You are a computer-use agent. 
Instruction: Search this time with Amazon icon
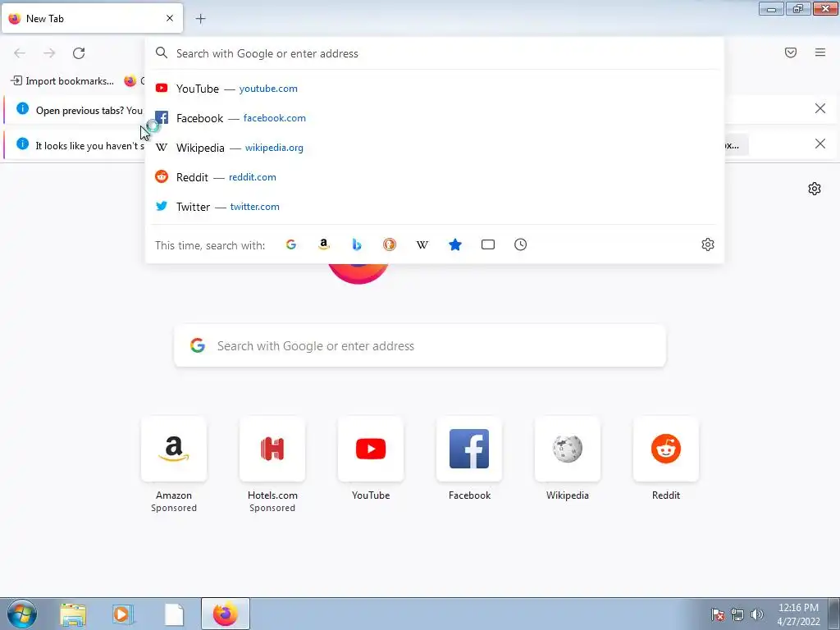tap(323, 244)
